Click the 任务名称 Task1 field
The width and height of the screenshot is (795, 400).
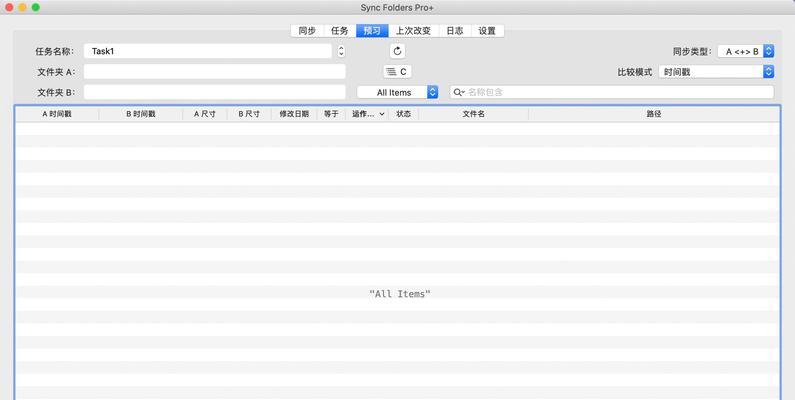coord(208,51)
